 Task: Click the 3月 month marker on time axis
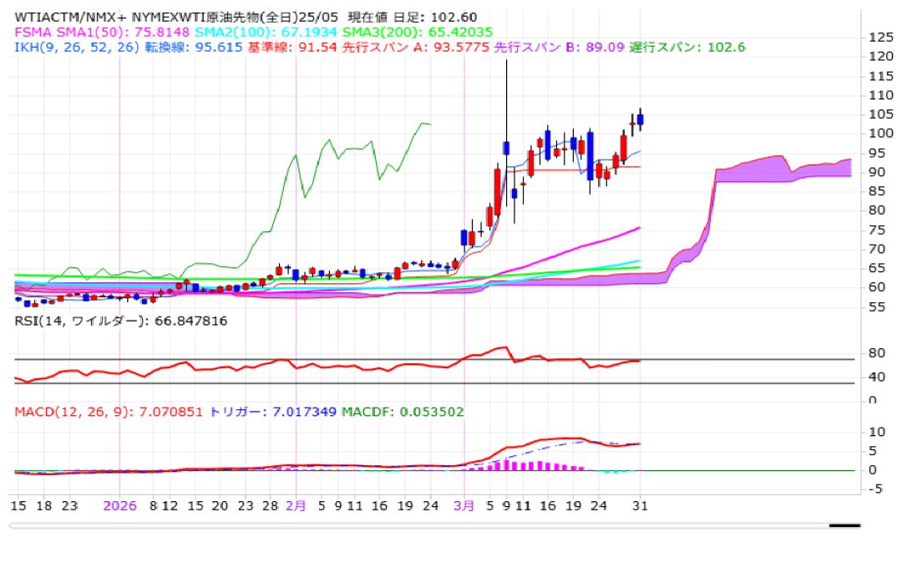(464, 506)
